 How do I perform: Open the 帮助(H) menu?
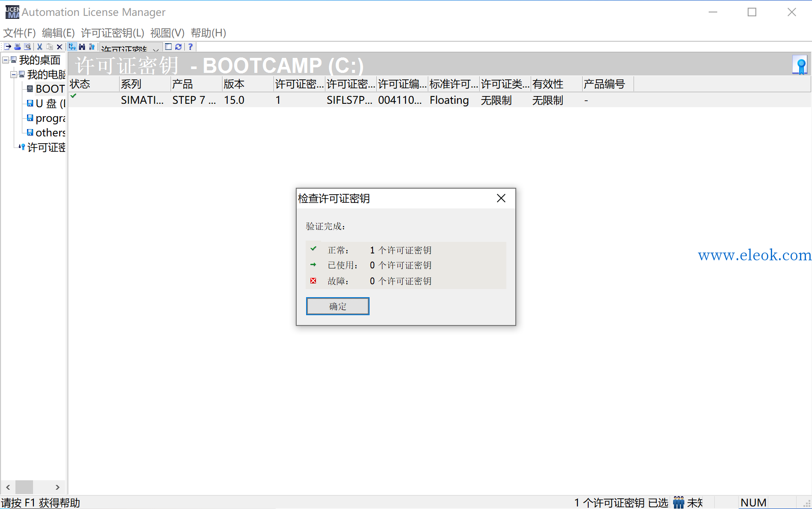coord(208,33)
